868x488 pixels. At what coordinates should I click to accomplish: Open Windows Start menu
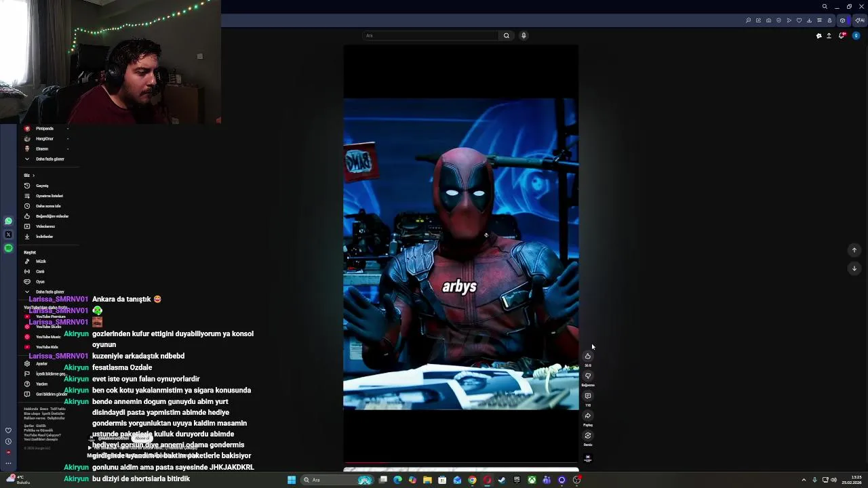tap(292, 480)
